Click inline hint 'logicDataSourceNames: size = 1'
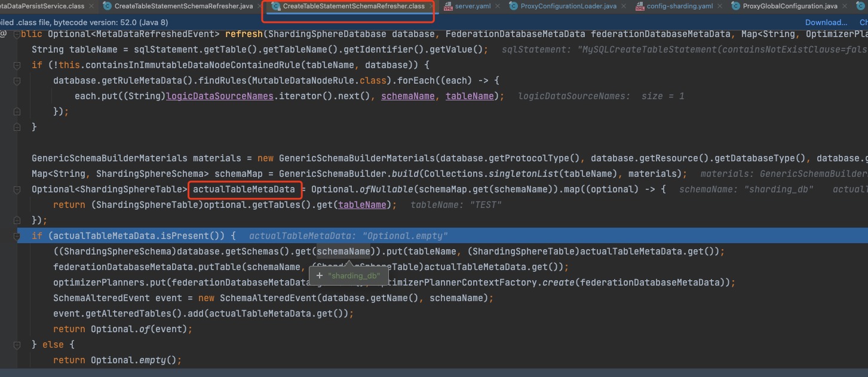 point(601,96)
